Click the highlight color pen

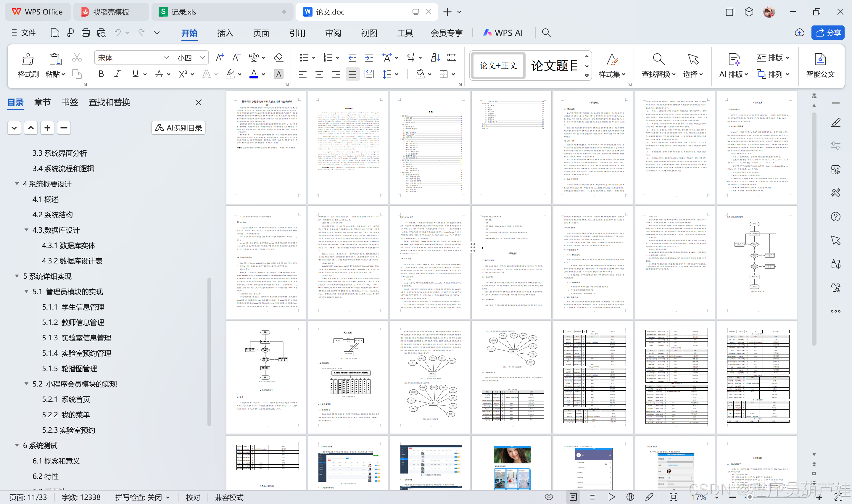pyautogui.click(x=230, y=74)
